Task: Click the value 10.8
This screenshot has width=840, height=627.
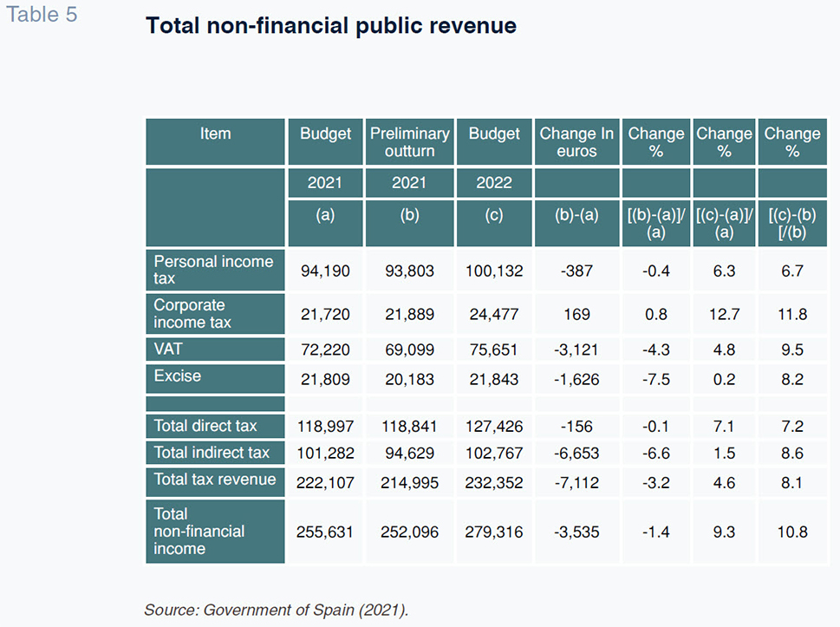Action: pyautogui.click(x=792, y=532)
